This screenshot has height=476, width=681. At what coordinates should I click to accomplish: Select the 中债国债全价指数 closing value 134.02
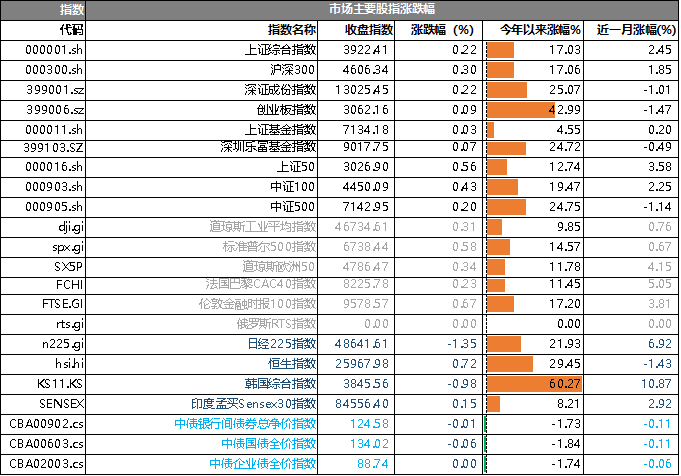point(370,443)
